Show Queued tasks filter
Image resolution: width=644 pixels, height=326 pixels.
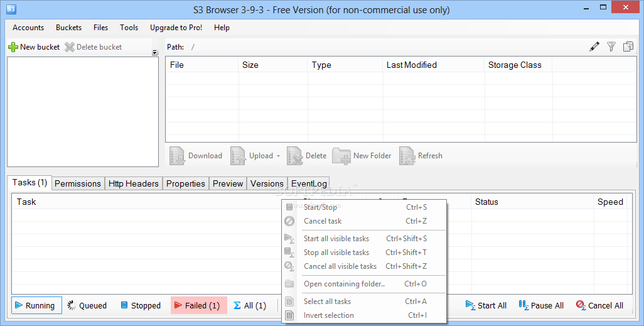pos(87,305)
